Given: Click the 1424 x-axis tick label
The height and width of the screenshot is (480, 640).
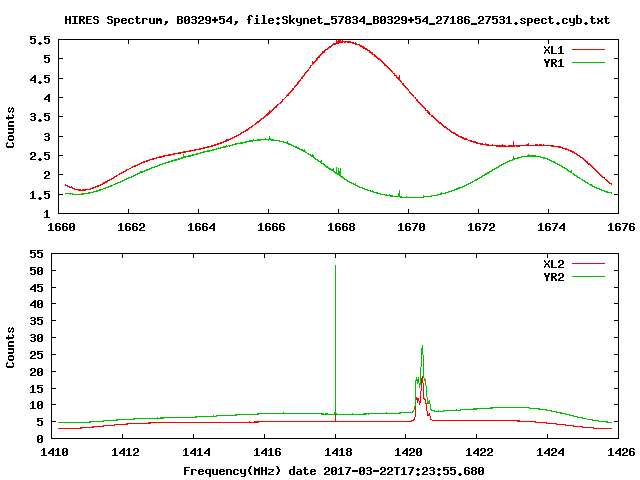Looking at the screenshot, I should tap(550, 452).
